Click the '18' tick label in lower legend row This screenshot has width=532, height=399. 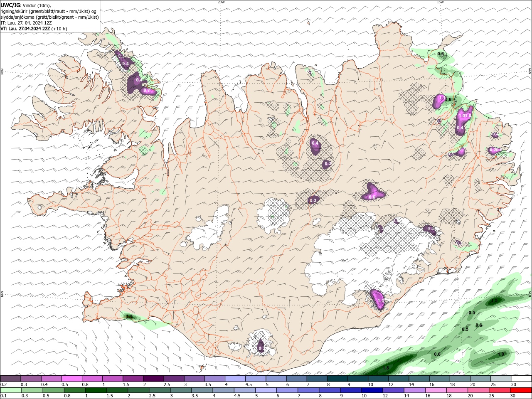pyautogui.click(x=449, y=396)
